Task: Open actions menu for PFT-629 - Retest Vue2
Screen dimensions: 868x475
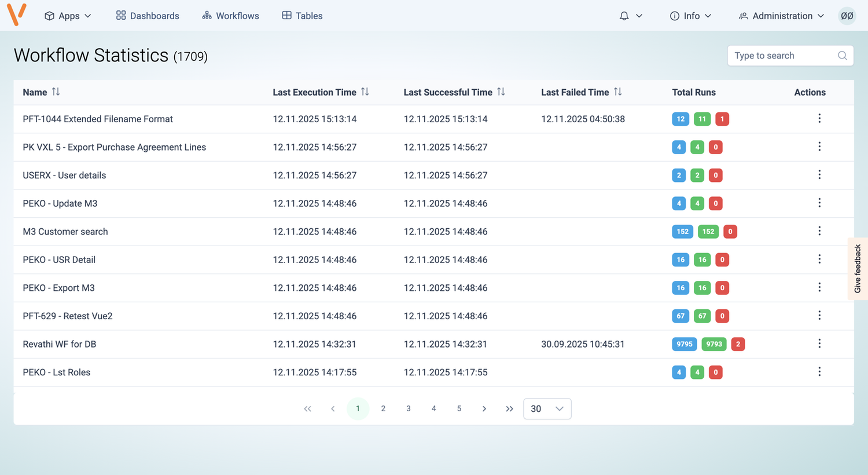Action: (819, 315)
